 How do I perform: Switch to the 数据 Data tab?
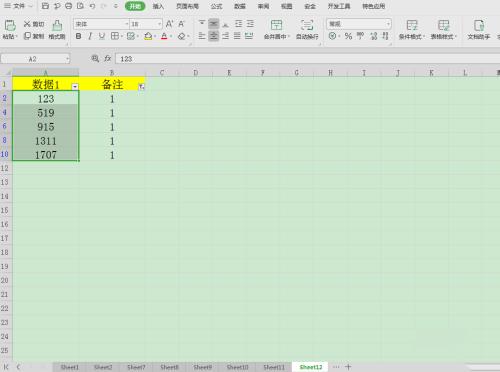(240, 6)
